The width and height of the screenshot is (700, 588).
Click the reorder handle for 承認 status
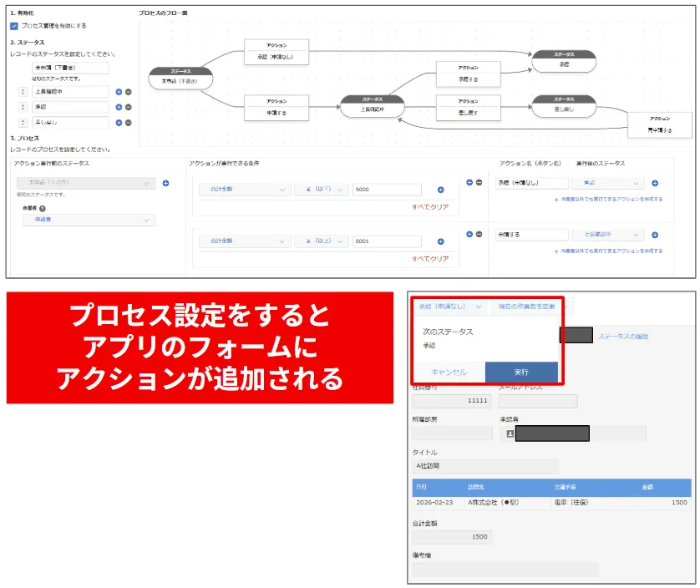(21, 107)
